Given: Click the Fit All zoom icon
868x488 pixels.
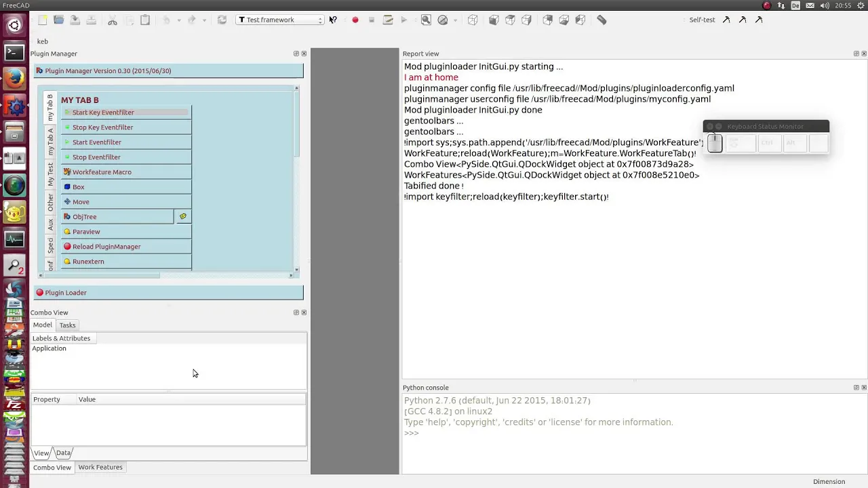Looking at the screenshot, I should 426,20.
